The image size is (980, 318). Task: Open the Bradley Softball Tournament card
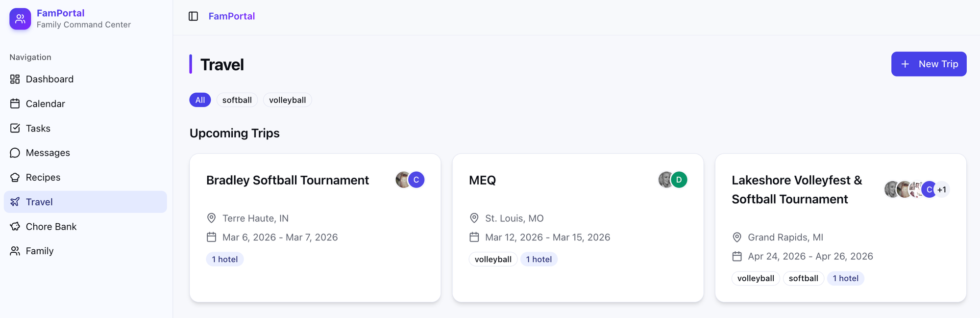[x=287, y=180]
